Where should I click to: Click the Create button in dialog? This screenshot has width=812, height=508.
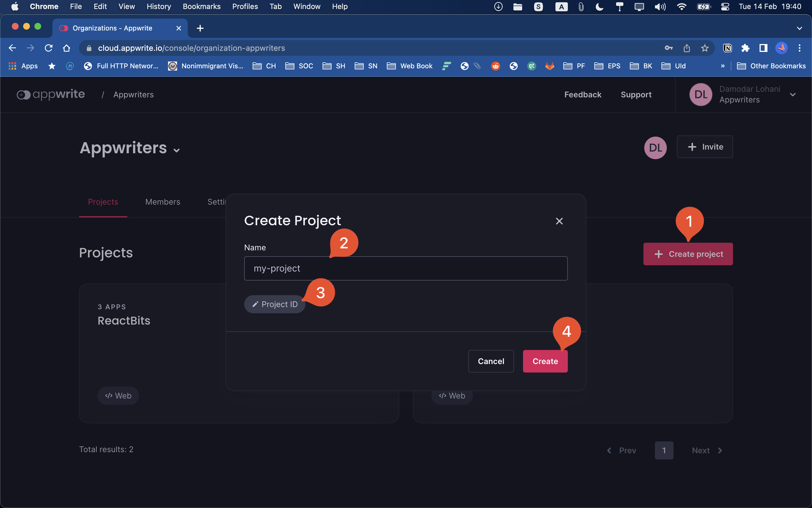click(545, 361)
